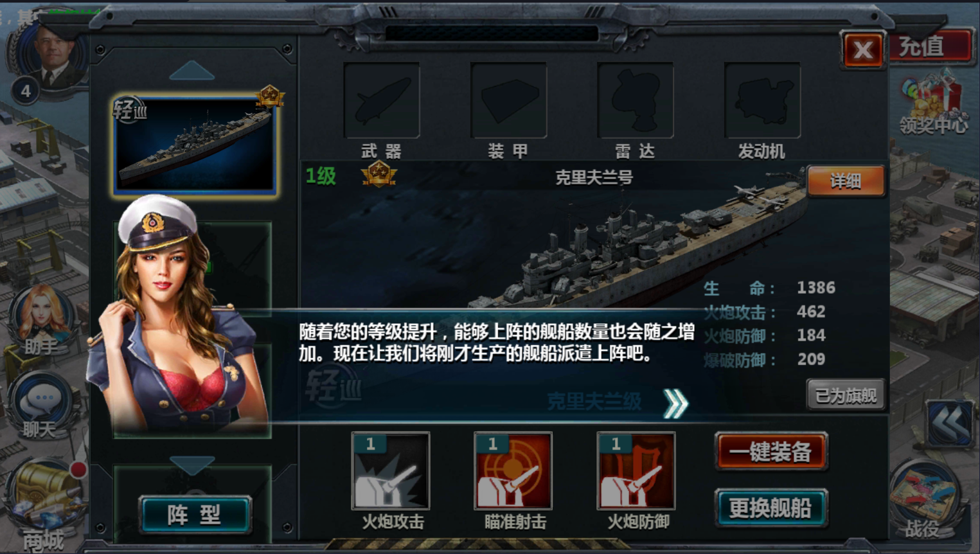Advance the tutorial dialog double chevron
Image resolution: width=980 pixels, height=554 pixels.
click(x=675, y=403)
